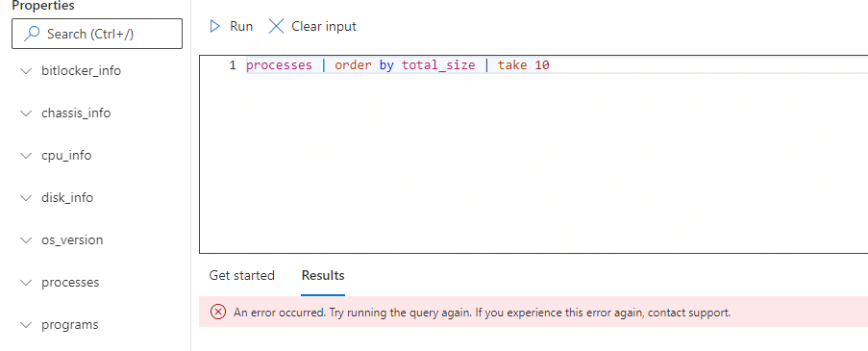Click 'order' keyword in the query

pyautogui.click(x=353, y=65)
